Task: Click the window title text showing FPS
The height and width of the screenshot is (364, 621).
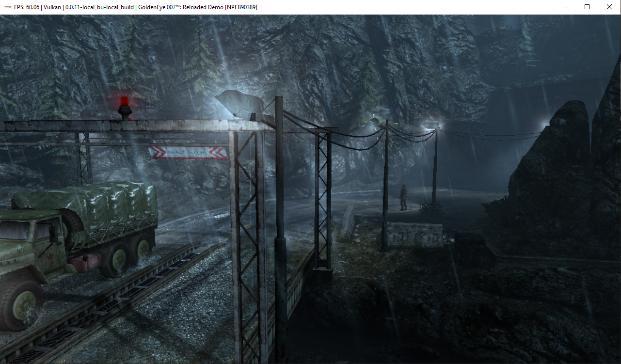Action: (x=136, y=7)
